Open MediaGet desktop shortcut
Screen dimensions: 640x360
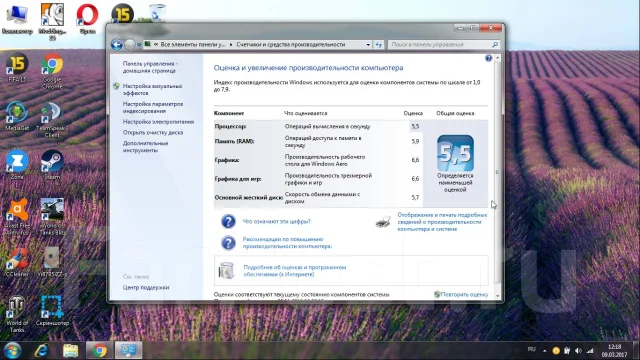[x=17, y=116]
